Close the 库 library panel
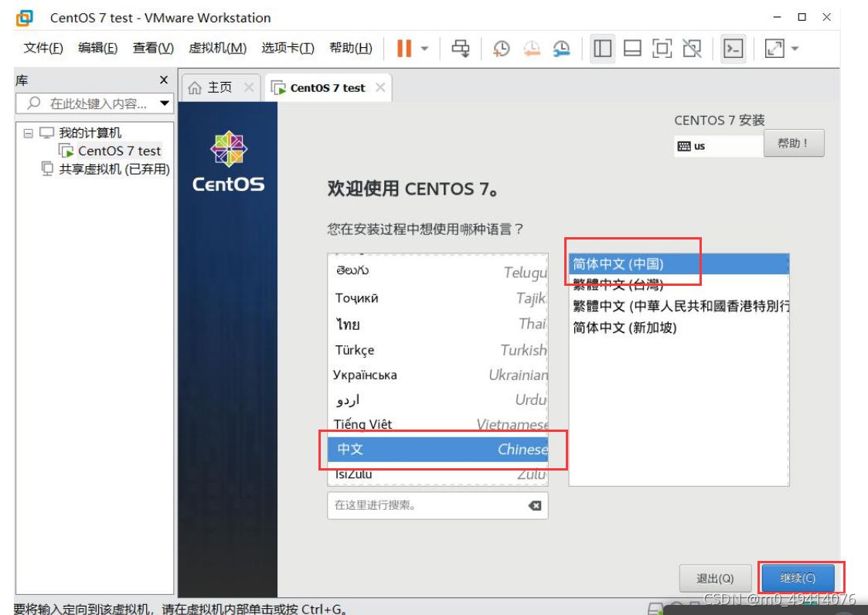 click(164, 80)
